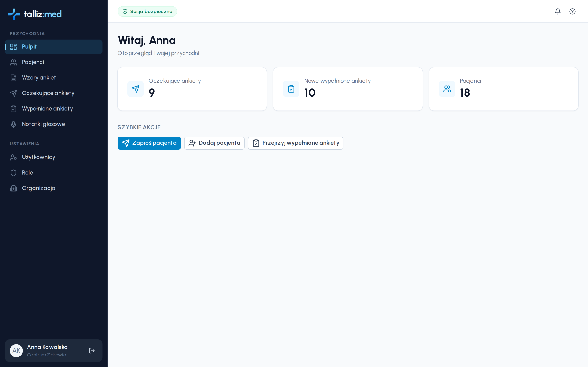Click the help question mark icon
This screenshot has height=367, width=588.
(572, 11)
